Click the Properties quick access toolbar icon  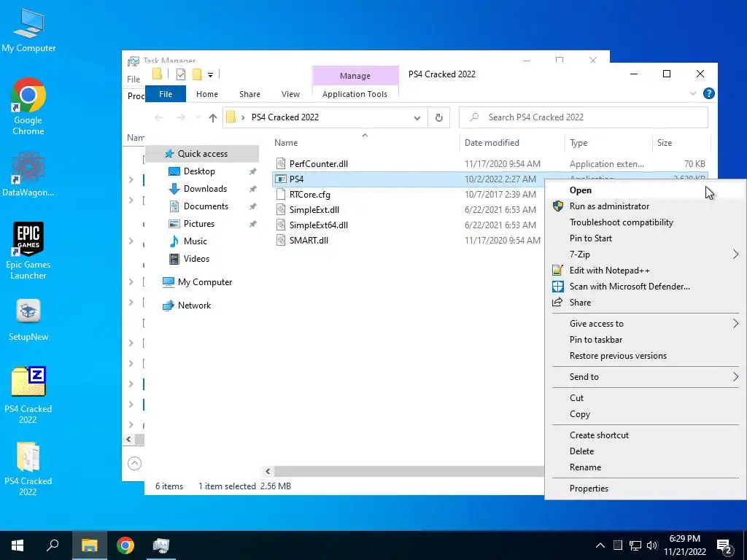coord(181,74)
